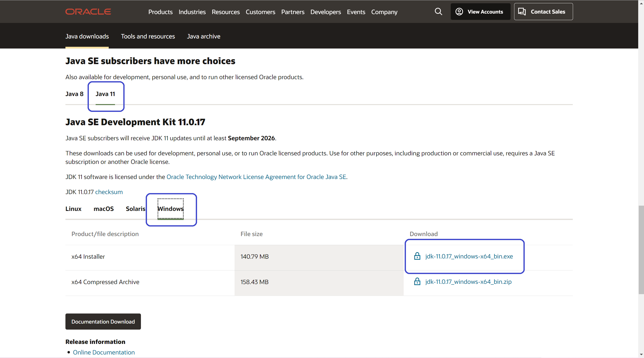Choose the Solaris platform tab

coord(135,209)
